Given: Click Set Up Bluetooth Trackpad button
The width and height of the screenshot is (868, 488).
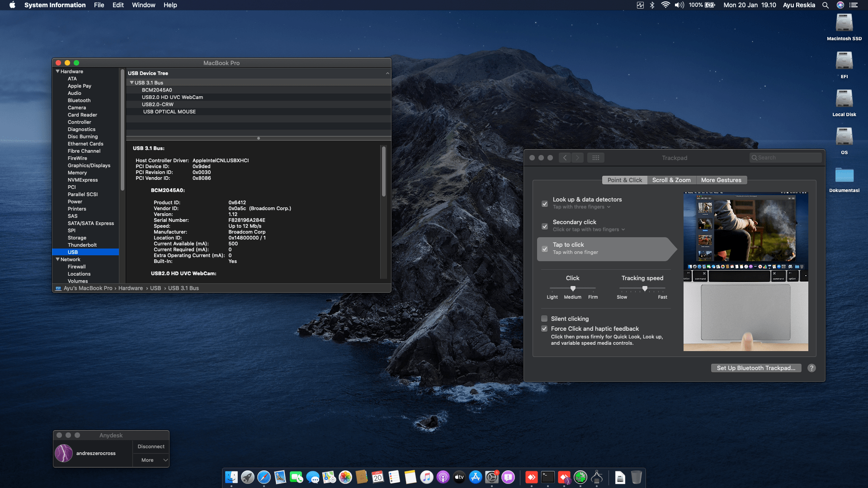Looking at the screenshot, I should 756,368.
